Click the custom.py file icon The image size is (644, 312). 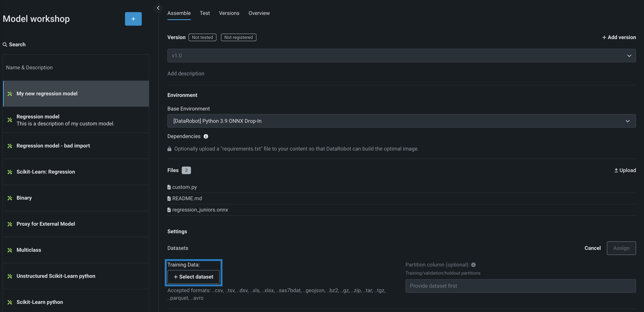click(x=169, y=187)
